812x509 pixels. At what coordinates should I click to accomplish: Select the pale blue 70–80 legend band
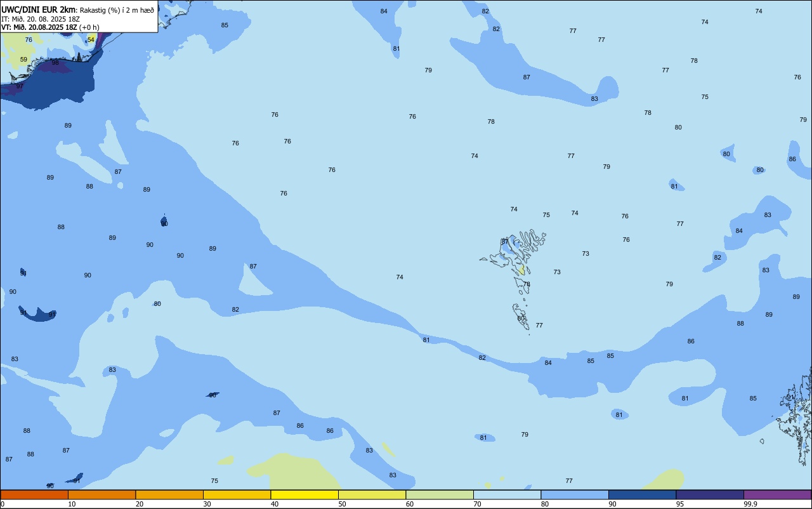coord(507,494)
